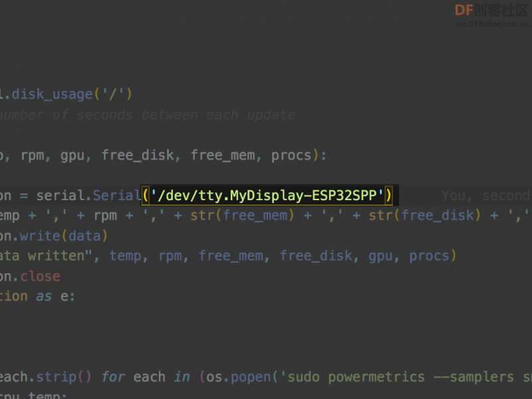Click the procs parameter before the colon
Screen dimensions: 532x399
point(291,156)
